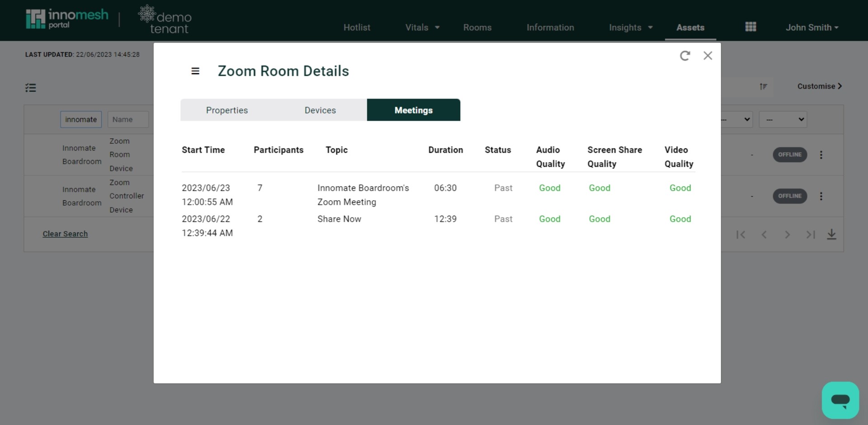Click the Zoom Room Device name cell
The width and height of the screenshot is (868, 425).
[121, 155]
